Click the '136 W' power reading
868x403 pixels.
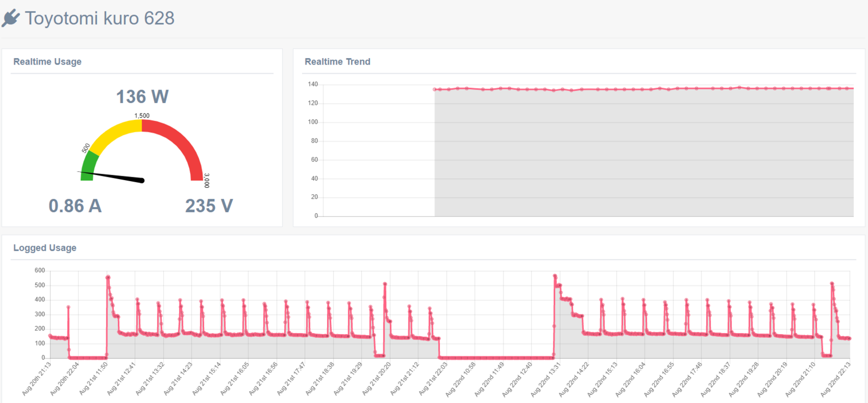[x=142, y=97]
